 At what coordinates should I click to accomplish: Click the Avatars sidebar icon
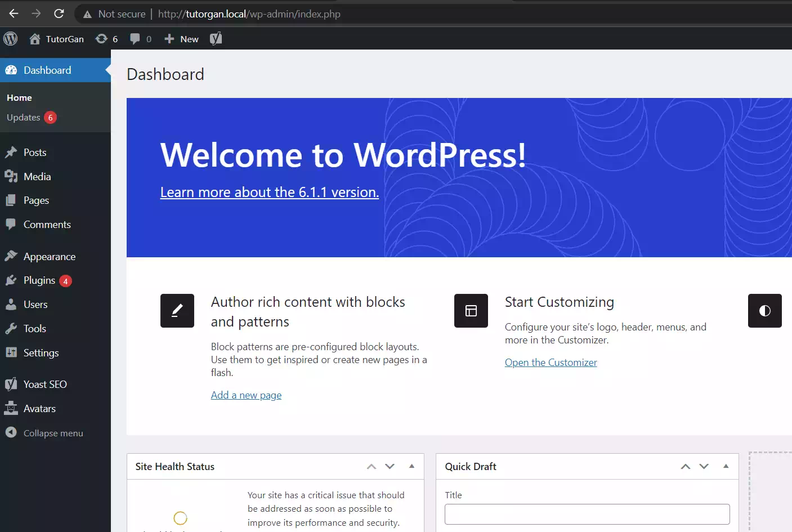(x=11, y=409)
